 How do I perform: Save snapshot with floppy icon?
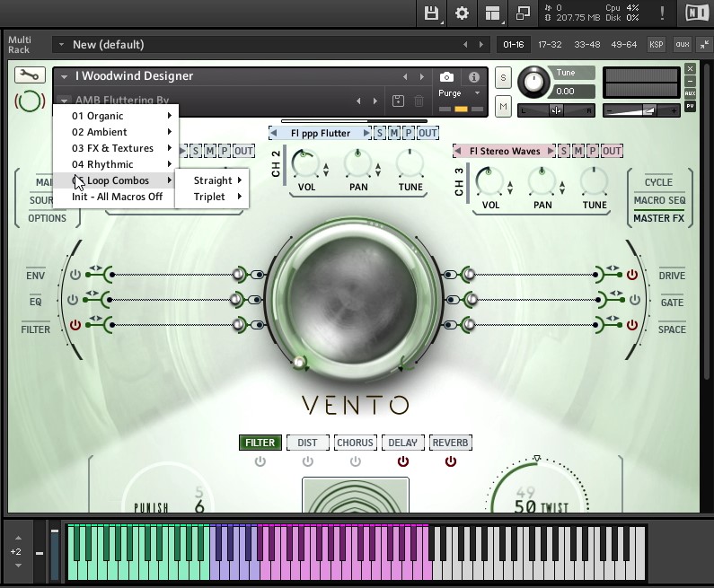(398, 101)
